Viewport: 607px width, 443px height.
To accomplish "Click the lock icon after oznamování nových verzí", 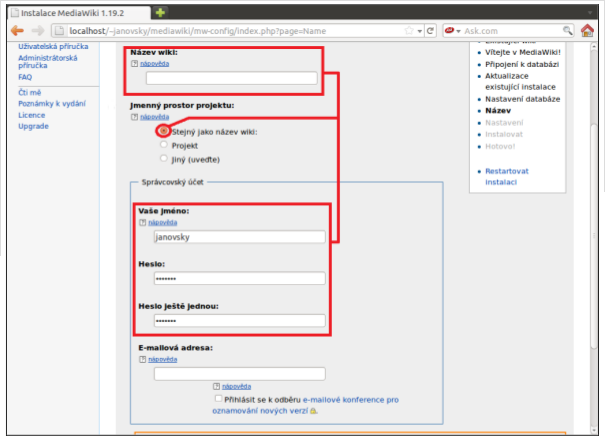I will (313, 411).
